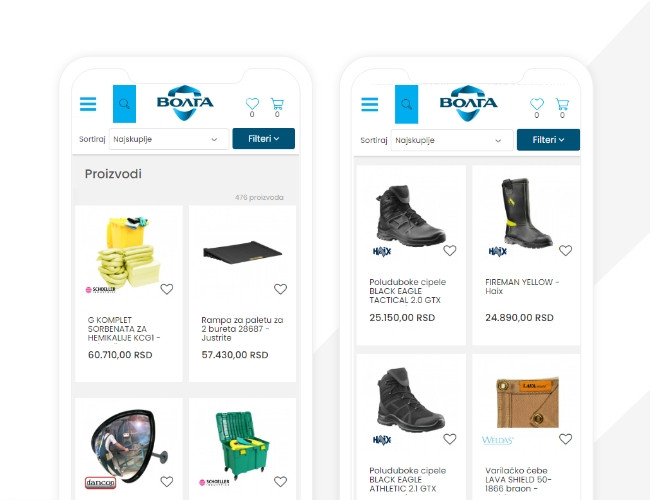The image size is (650, 500).
Task: Expand the Najskuplje sort dropdown on left phone
Action: coord(169,139)
